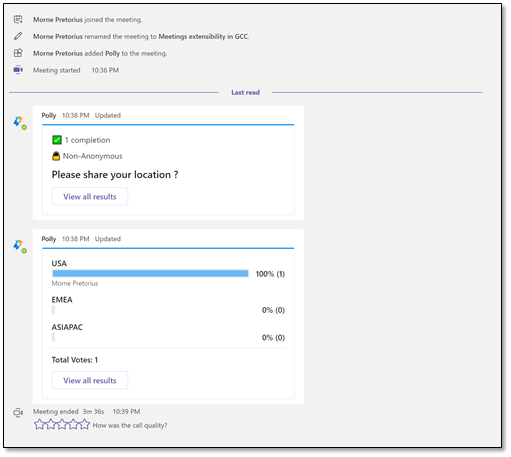Click voter name Morne Pretorius under USA
The image size is (511, 457).
[75, 283]
